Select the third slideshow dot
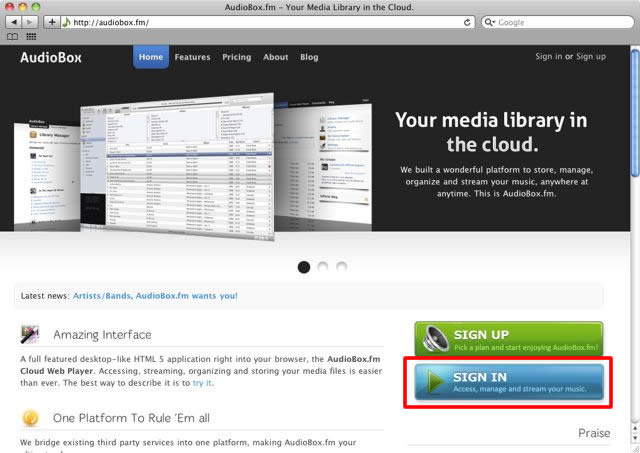This screenshot has width=640, height=453. [341, 267]
